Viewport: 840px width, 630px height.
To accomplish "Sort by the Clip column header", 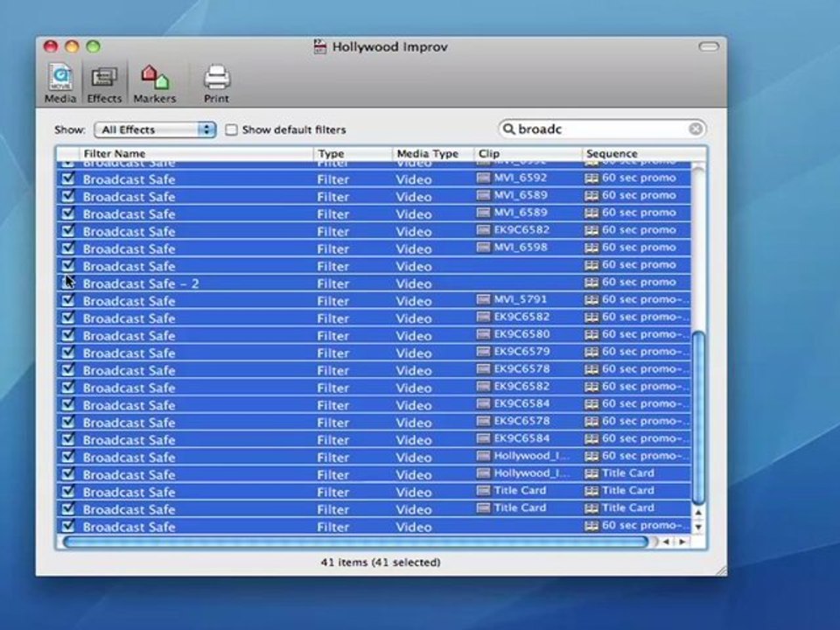I will pos(528,154).
